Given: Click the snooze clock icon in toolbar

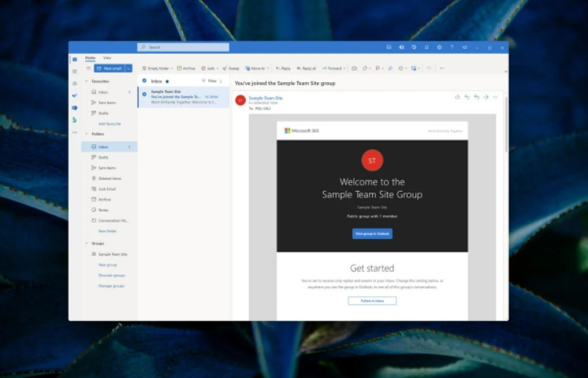Looking at the screenshot, I should pos(400,69).
